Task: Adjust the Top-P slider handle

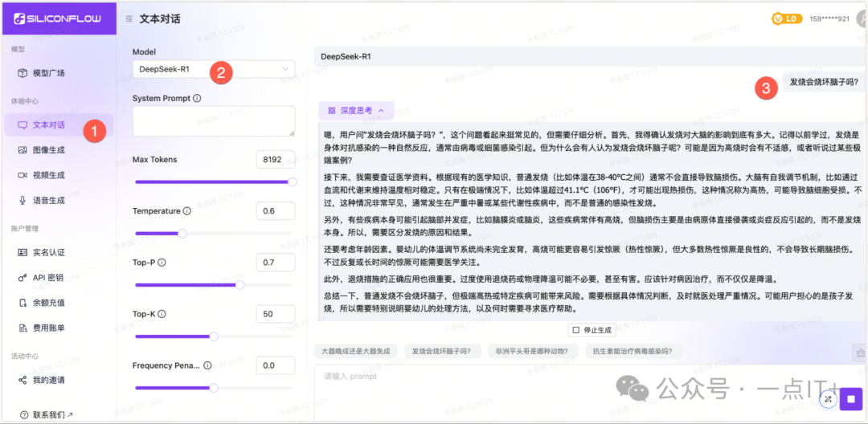Action: [240, 285]
